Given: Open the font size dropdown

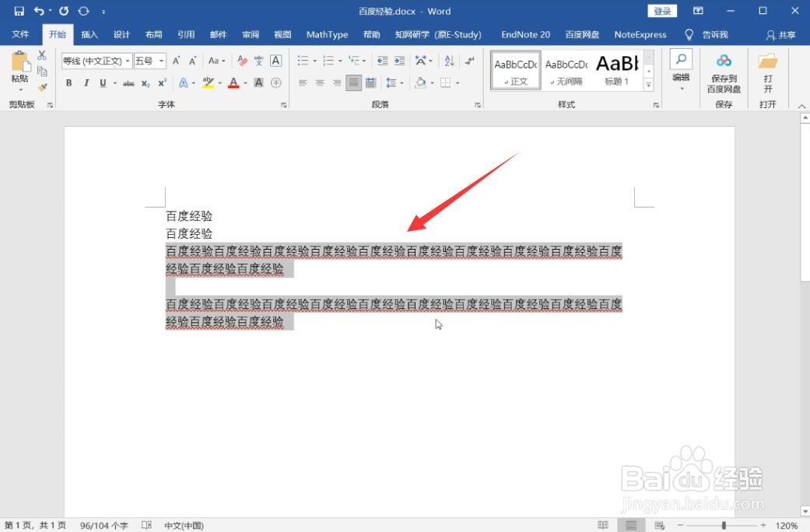Looking at the screenshot, I should [x=160, y=60].
